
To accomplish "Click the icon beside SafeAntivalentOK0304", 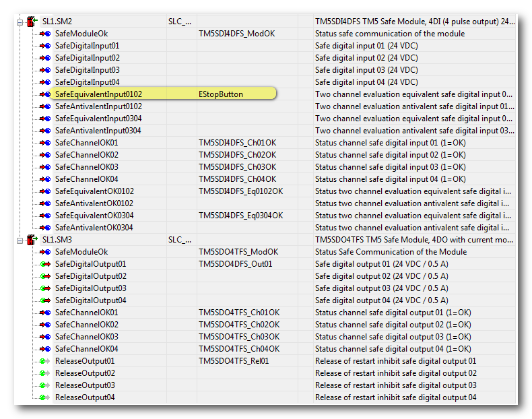I will (45, 228).
